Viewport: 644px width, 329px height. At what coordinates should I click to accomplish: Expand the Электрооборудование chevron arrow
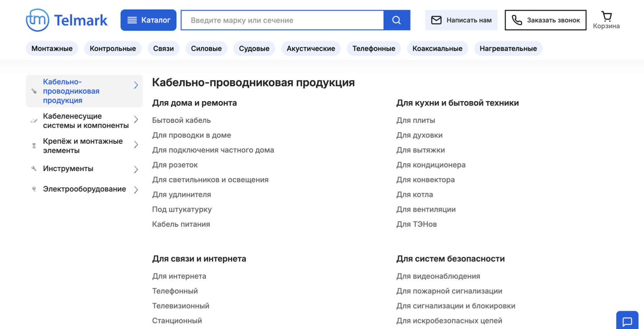[x=136, y=190]
